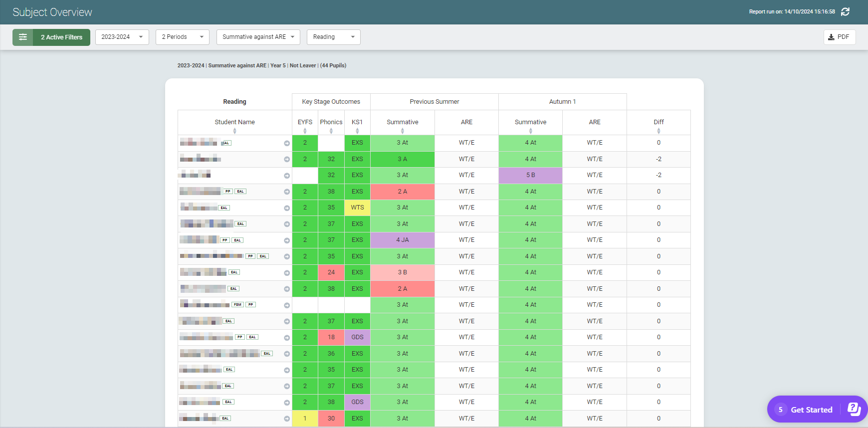Click the 2 Active Filters button

(61, 37)
